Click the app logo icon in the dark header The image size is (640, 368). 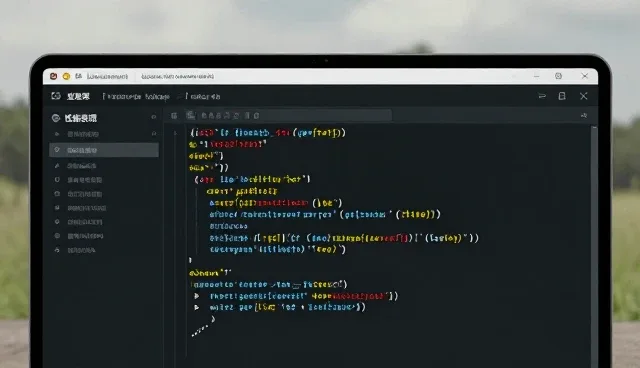56,96
